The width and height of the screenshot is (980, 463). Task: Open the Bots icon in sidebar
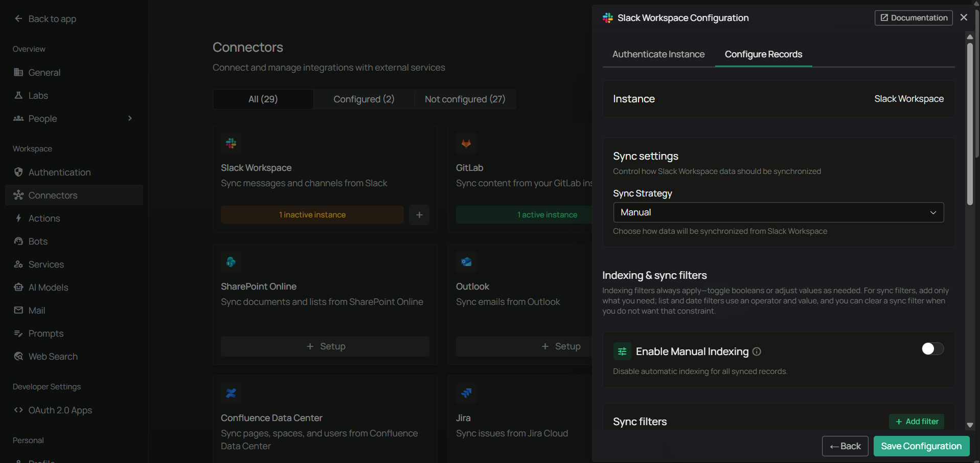click(x=18, y=241)
